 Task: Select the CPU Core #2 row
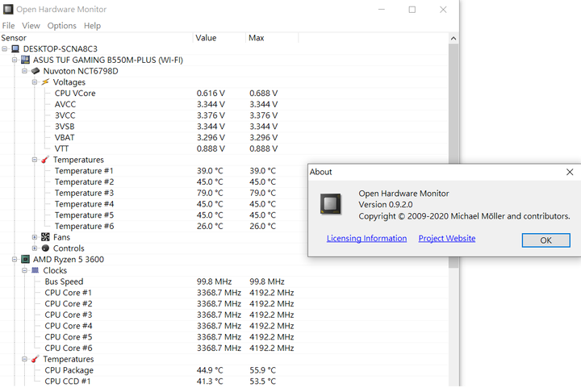click(224, 304)
